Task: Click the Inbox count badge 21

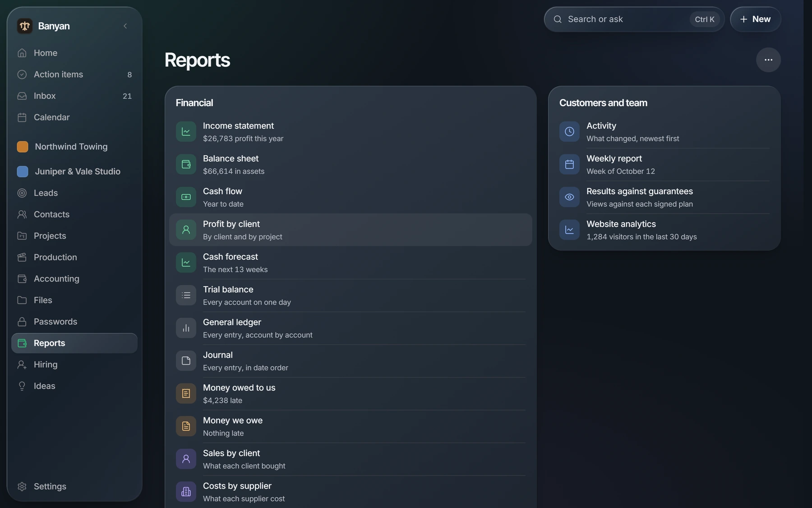Action: click(127, 96)
